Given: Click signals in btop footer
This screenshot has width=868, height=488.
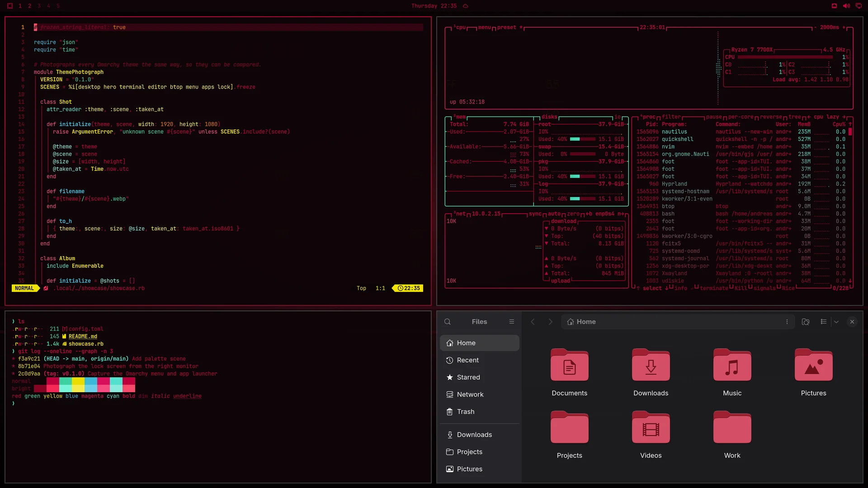Looking at the screenshot, I should 764,288.
